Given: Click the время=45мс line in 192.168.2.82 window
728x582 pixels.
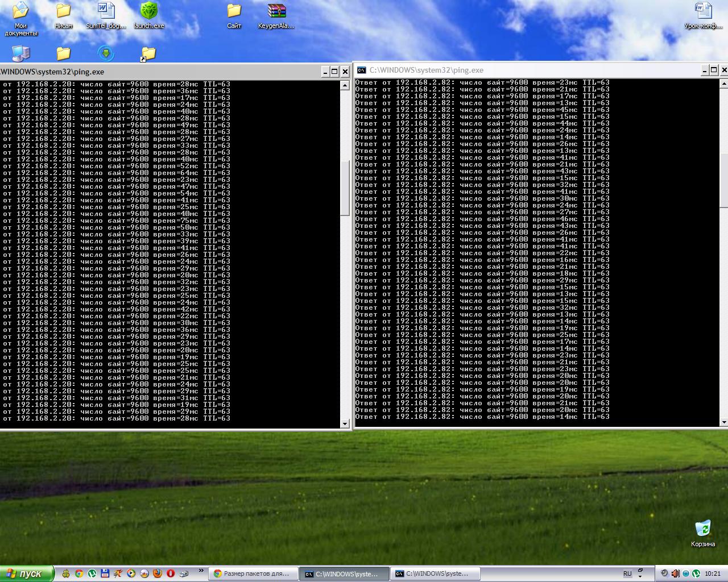Looking at the screenshot, I should click(x=482, y=110).
